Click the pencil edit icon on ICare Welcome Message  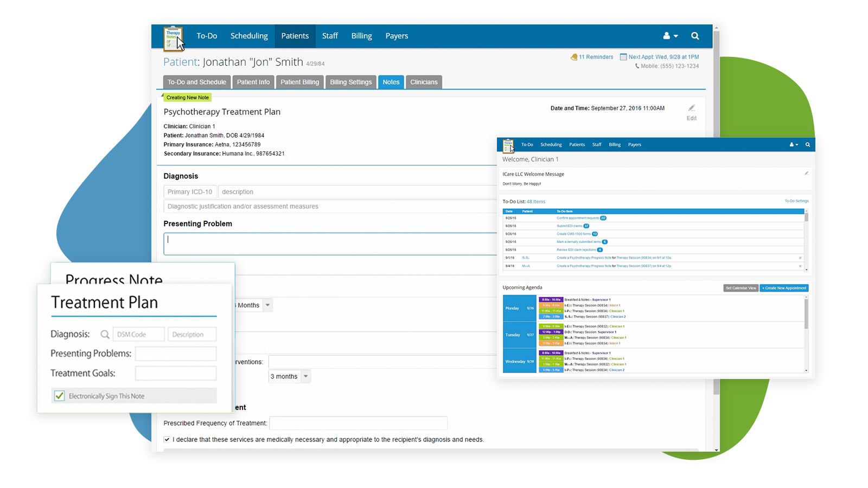806,172
